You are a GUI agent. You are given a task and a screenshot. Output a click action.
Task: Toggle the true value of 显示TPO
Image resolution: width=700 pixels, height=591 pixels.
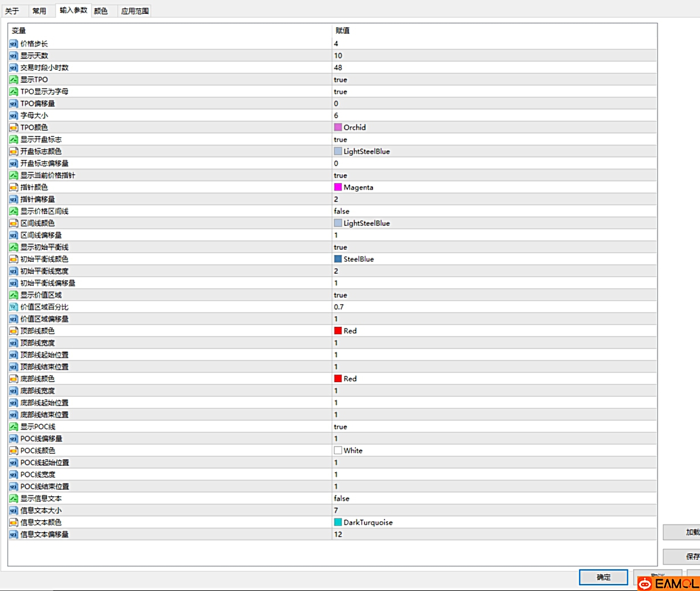point(340,80)
